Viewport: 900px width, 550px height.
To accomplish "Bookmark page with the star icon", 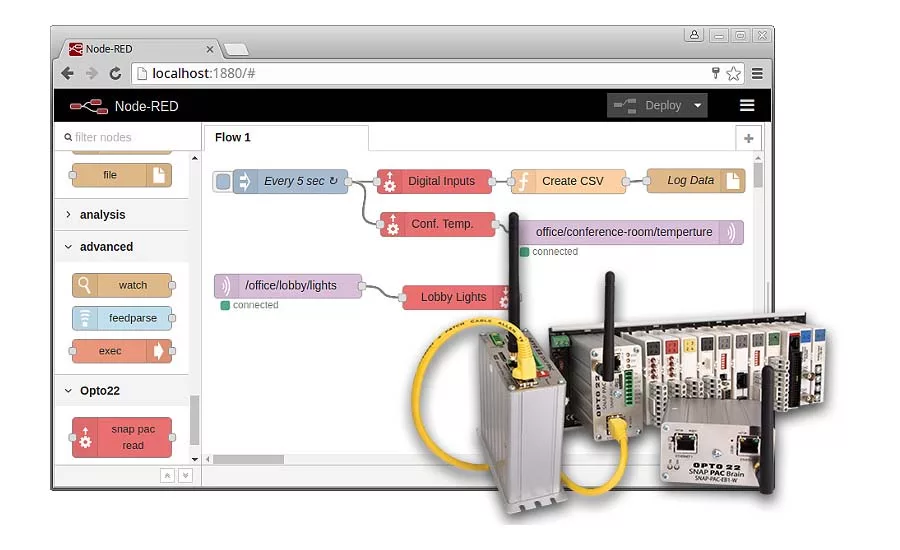I will click(x=733, y=73).
